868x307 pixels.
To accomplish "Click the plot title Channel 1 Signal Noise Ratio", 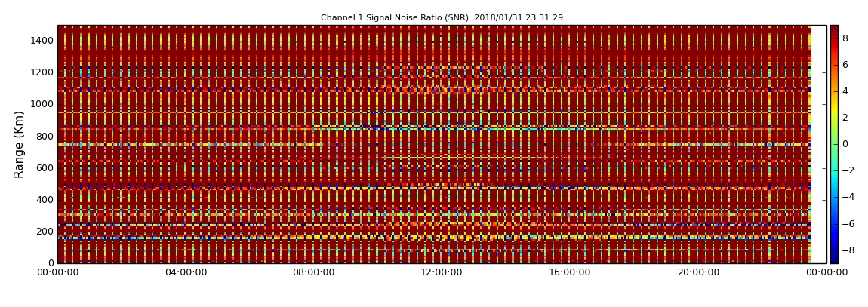I will tap(442, 17).
